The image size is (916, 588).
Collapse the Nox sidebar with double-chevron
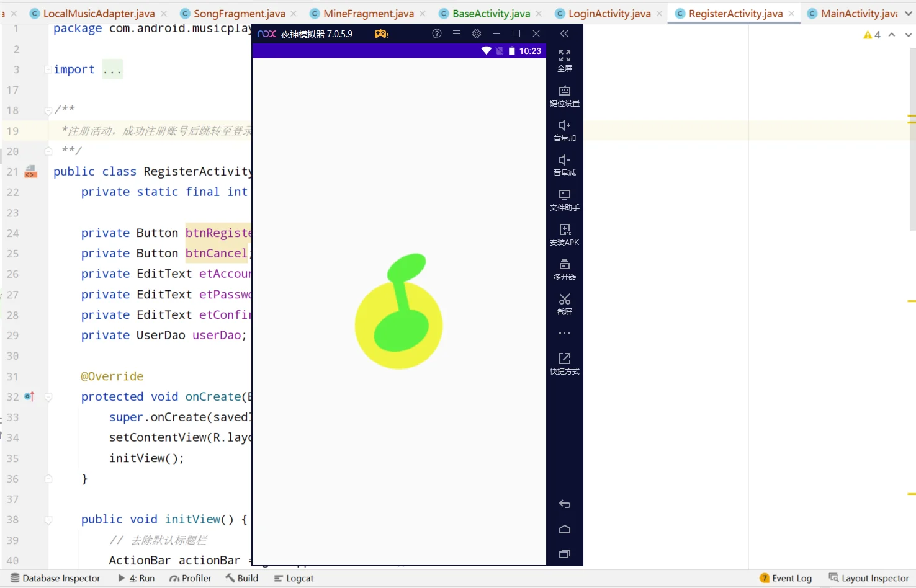564,33
